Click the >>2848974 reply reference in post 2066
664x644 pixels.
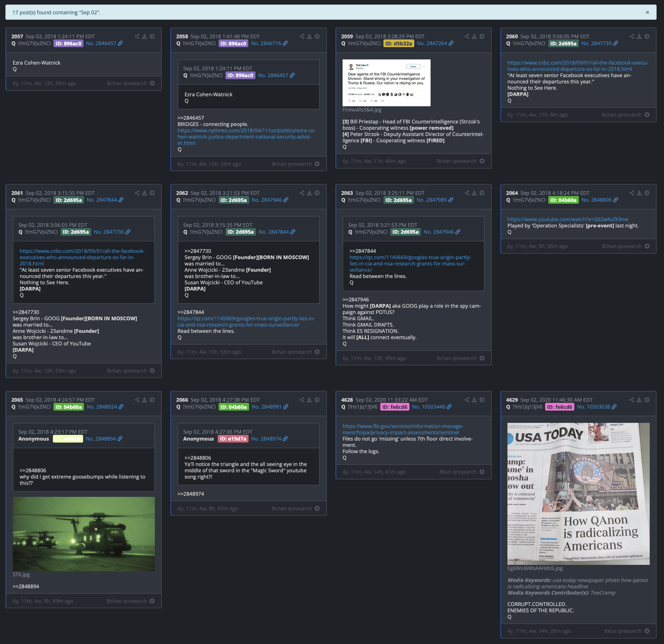(x=191, y=494)
